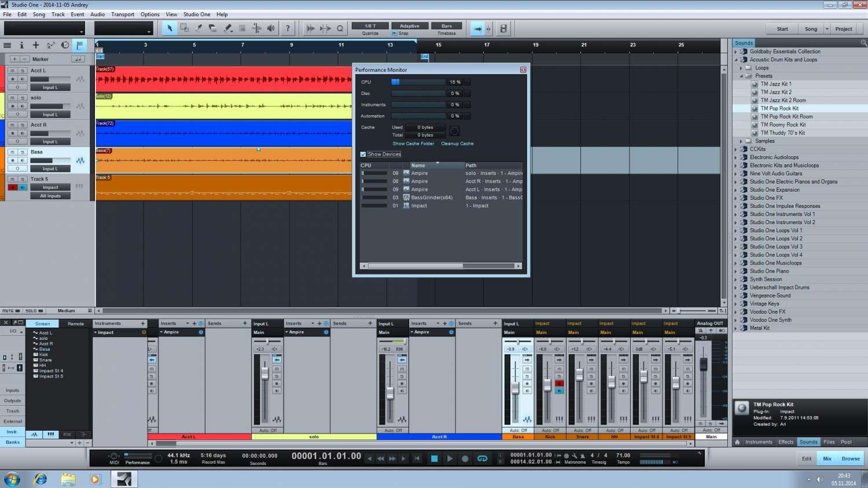Solo the Basa track
868x488 pixels.
pos(23,152)
